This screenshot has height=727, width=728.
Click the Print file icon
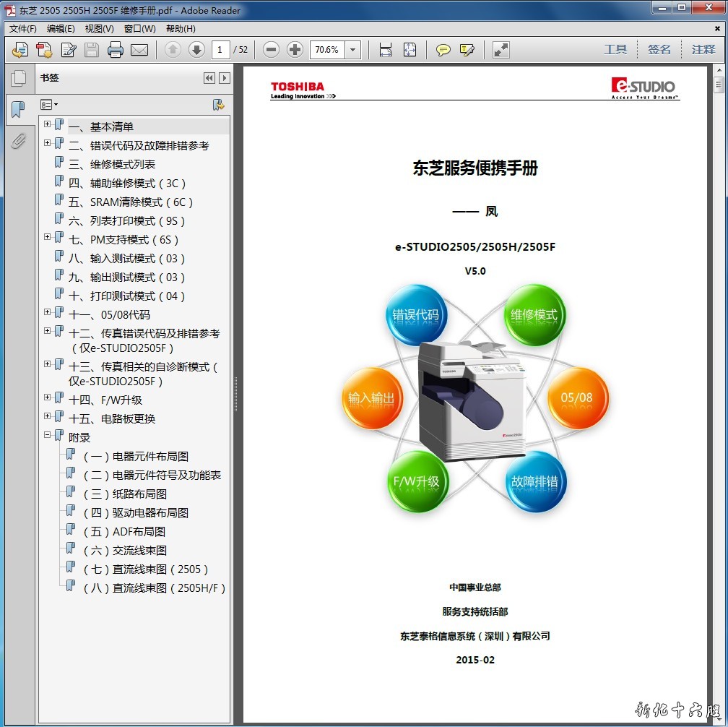pyautogui.click(x=116, y=50)
